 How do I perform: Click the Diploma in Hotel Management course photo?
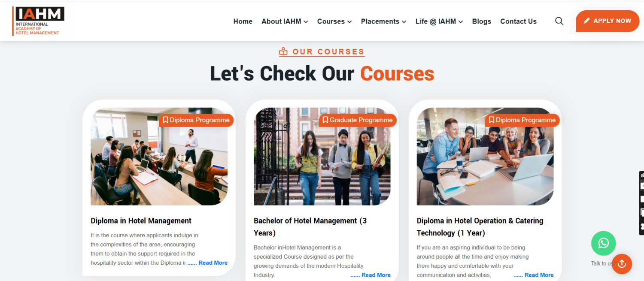click(x=159, y=156)
